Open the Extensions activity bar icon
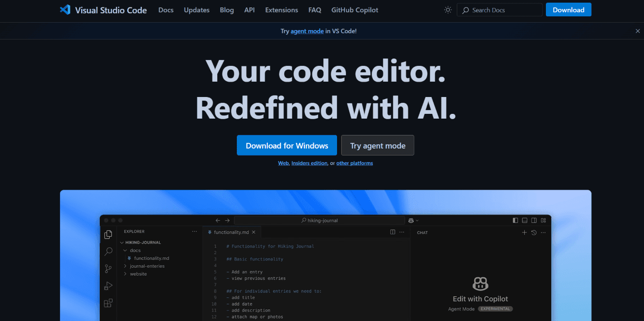This screenshot has width=644, height=321. pyautogui.click(x=108, y=303)
